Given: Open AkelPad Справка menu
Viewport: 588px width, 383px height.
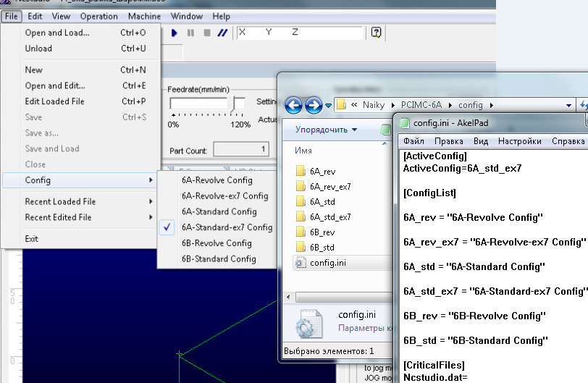Looking at the screenshot, I should click(x=568, y=141).
